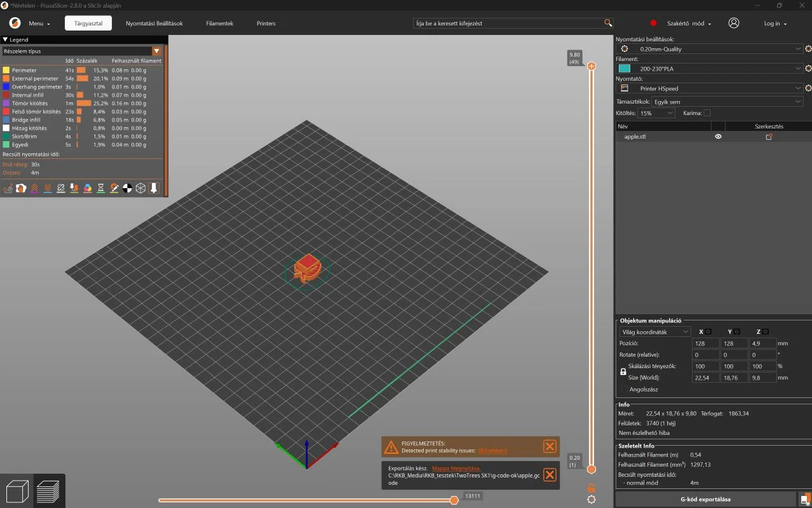Toggle visibility eye for apple.stl
This screenshot has height=508, width=812.
point(718,137)
